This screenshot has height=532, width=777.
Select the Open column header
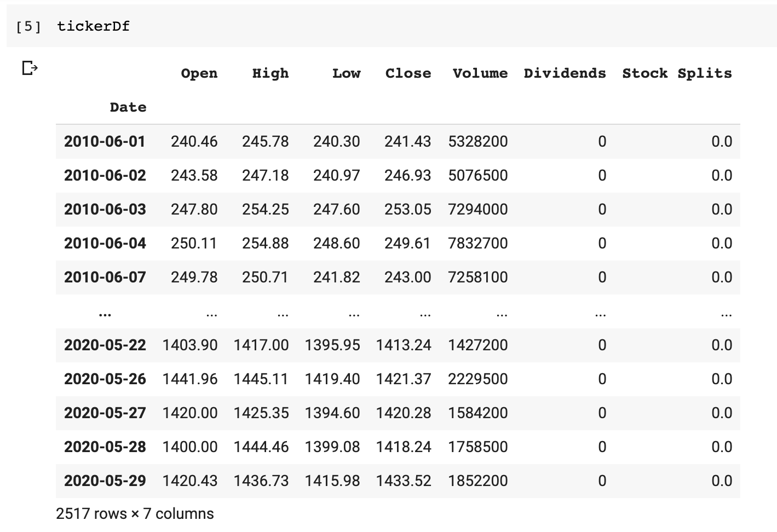199,73
